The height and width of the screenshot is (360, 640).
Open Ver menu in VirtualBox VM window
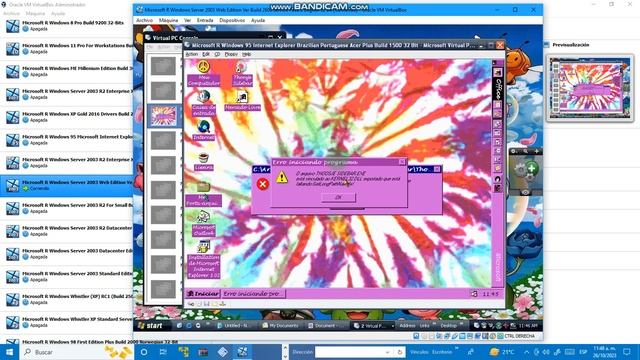187,20
